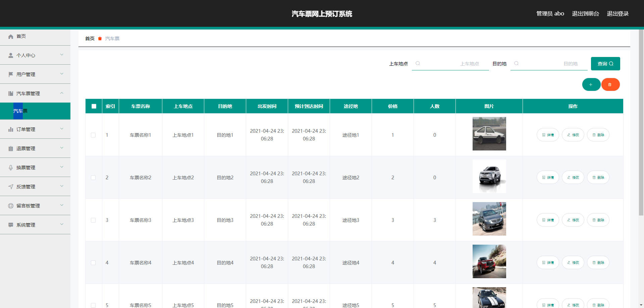Open 详情 for 车票名称3

[x=548, y=220]
